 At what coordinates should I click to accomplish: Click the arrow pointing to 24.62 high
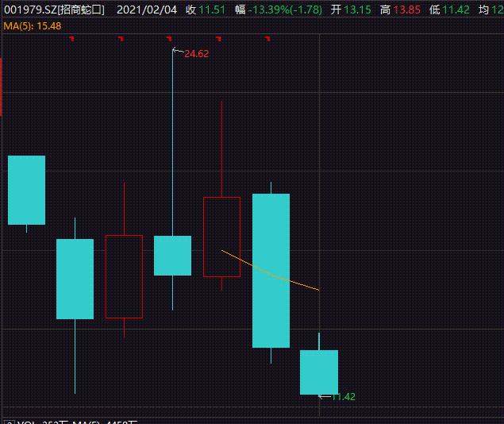tap(177, 52)
